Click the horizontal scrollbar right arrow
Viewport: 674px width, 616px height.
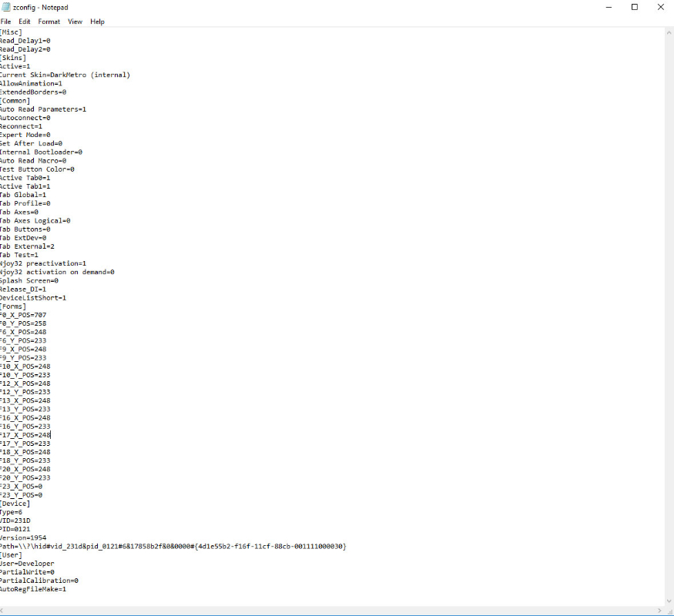(659, 611)
